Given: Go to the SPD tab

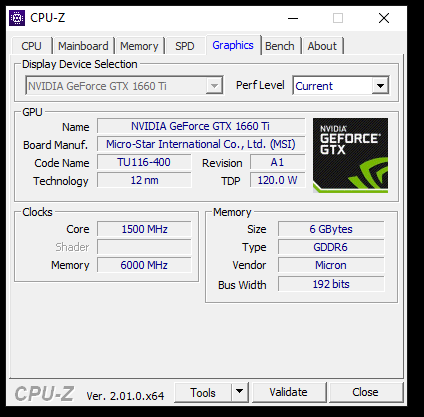Looking at the screenshot, I should (185, 46).
